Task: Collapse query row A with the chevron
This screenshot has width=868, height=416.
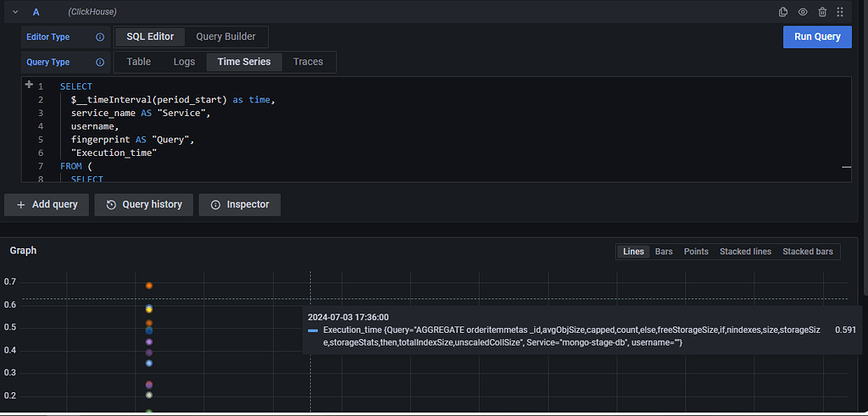Action: 15,12
